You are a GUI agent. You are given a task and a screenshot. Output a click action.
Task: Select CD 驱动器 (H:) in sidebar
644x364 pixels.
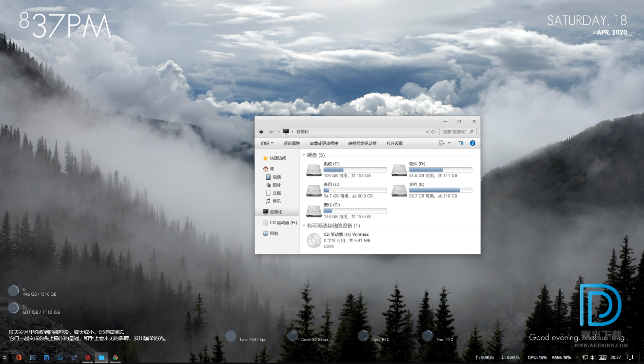click(x=280, y=223)
